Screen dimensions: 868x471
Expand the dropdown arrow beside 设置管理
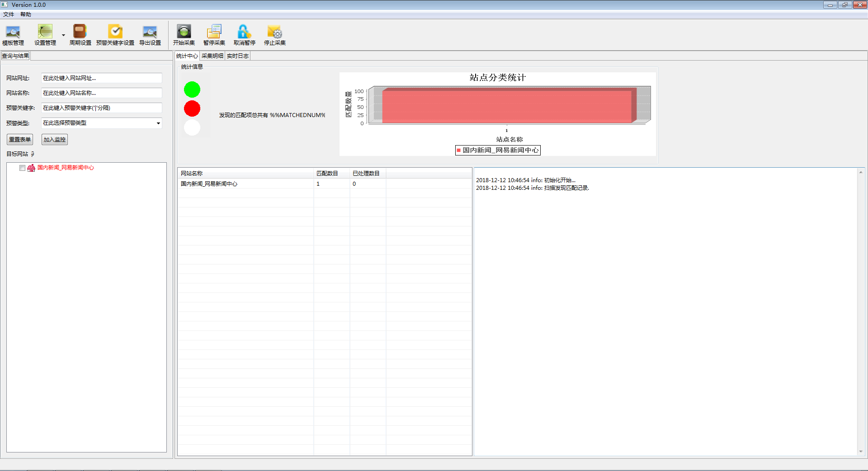point(63,35)
